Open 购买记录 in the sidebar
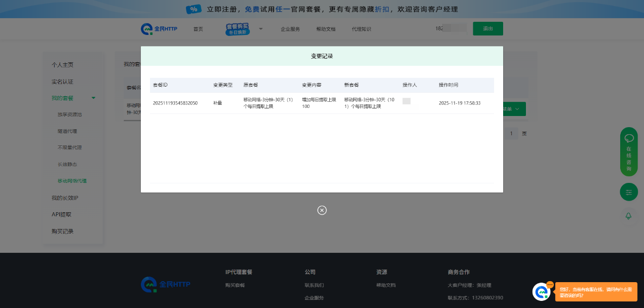Image resolution: width=644 pixels, height=308 pixels. pos(62,231)
